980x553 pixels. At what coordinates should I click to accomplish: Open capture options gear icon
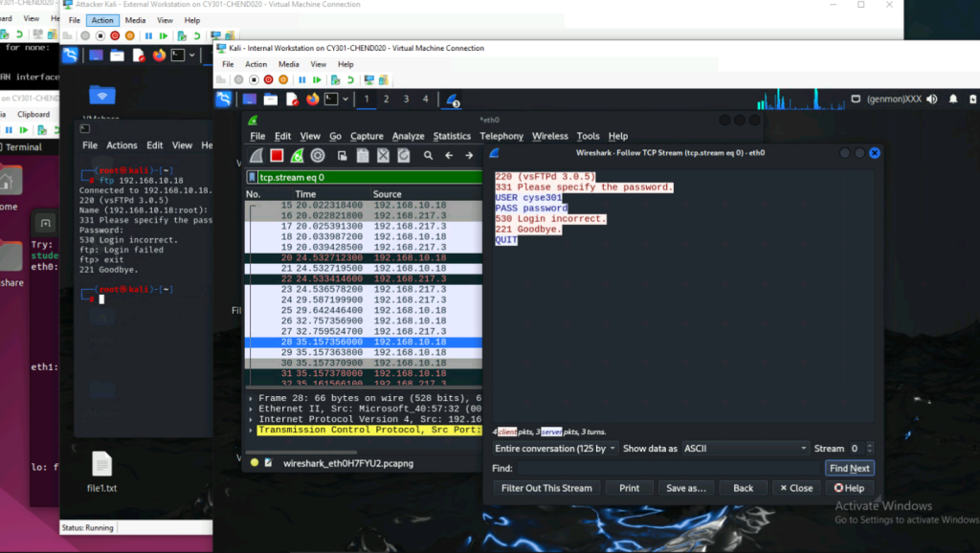click(x=318, y=155)
